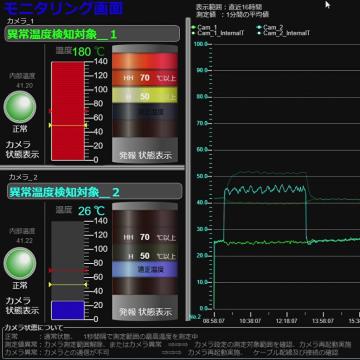
Task: Click the Cam_1 legend marker
Action: click(193, 27)
